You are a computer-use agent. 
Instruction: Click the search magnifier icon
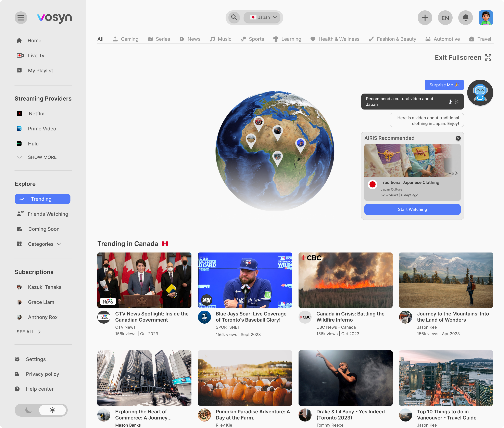tap(234, 17)
